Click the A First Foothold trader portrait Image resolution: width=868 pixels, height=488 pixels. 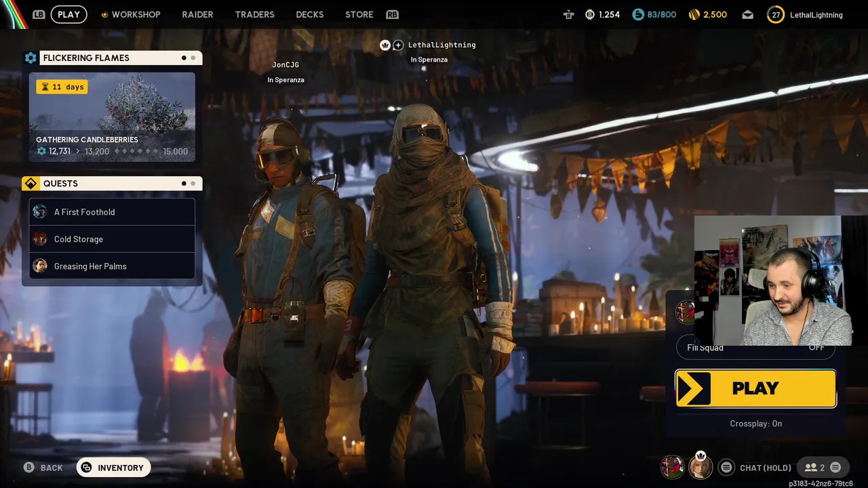pos(40,212)
